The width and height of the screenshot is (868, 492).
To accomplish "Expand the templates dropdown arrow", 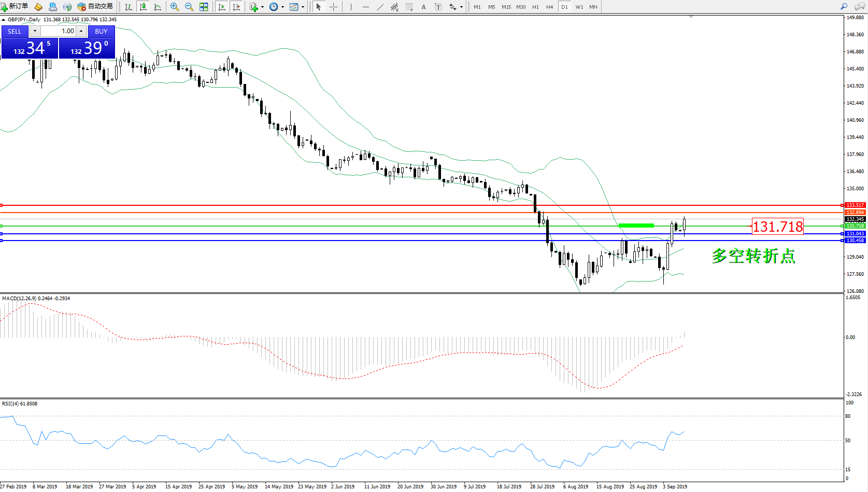I will [303, 7].
